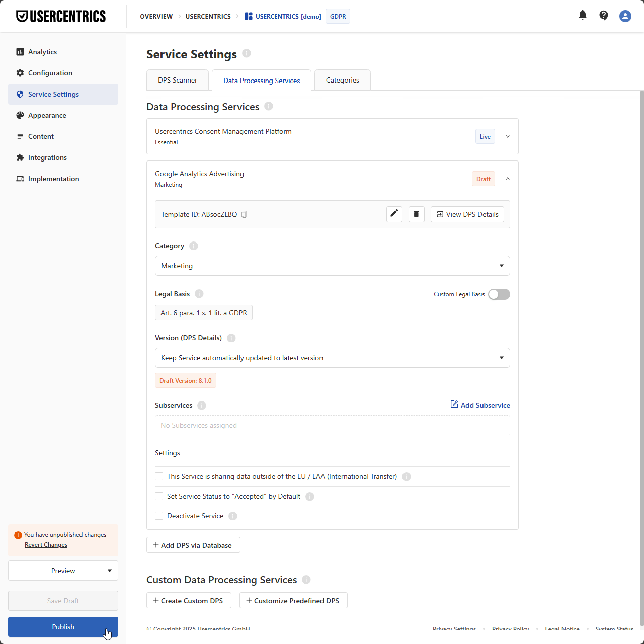Open the Category Marketing dropdown
The height and width of the screenshot is (644, 644).
(x=332, y=266)
